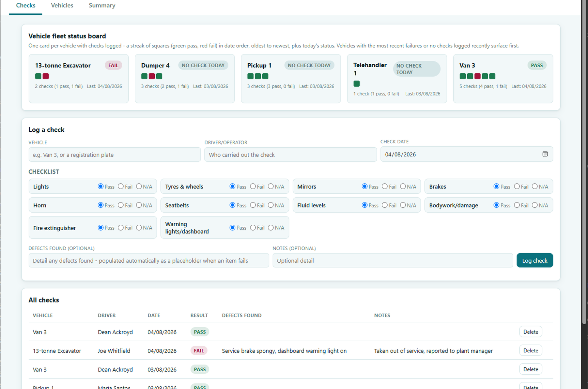Open the 13-tonne Excavator status card

click(x=79, y=79)
